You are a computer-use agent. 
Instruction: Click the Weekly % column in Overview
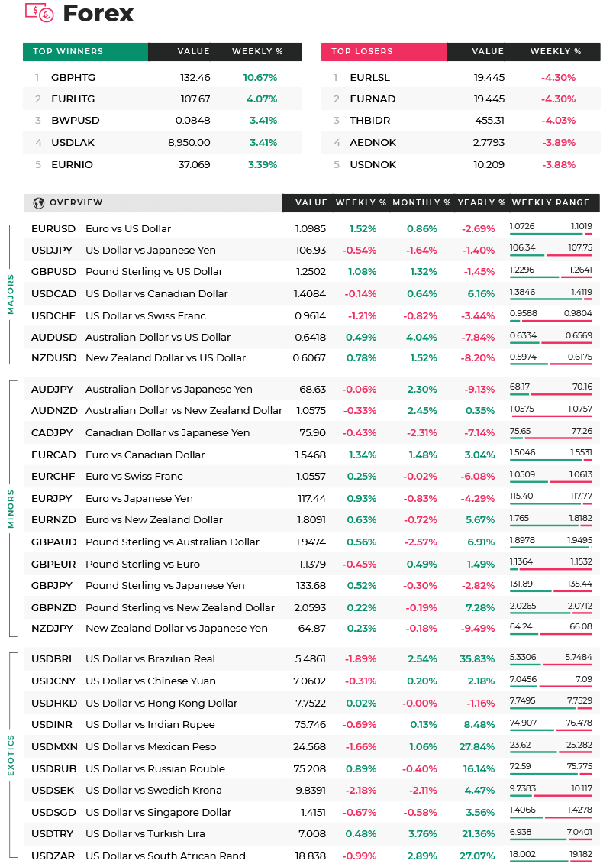[361, 203]
